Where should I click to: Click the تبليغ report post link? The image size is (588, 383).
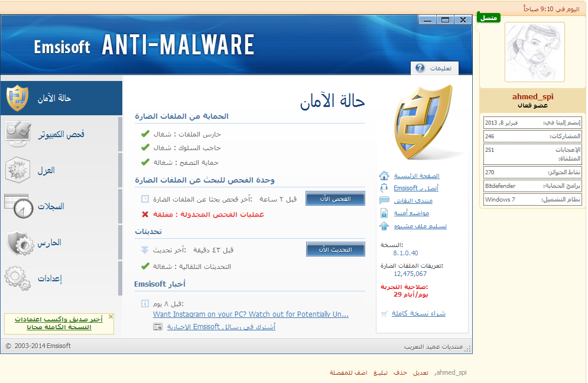(x=380, y=372)
